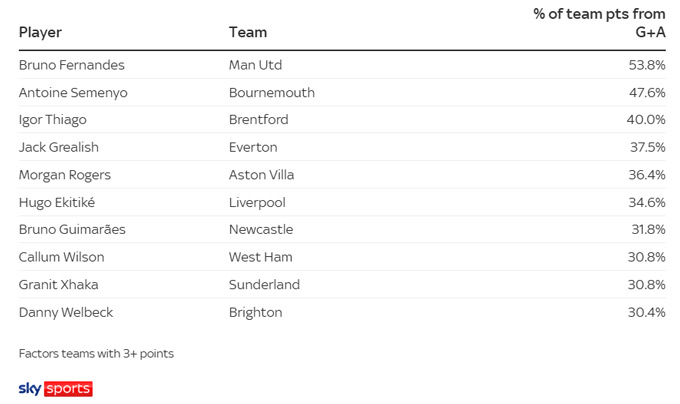Image resolution: width=680 pixels, height=404 pixels.
Task: Click the Sky Sports logo
Action: click(x=56, y=388)
